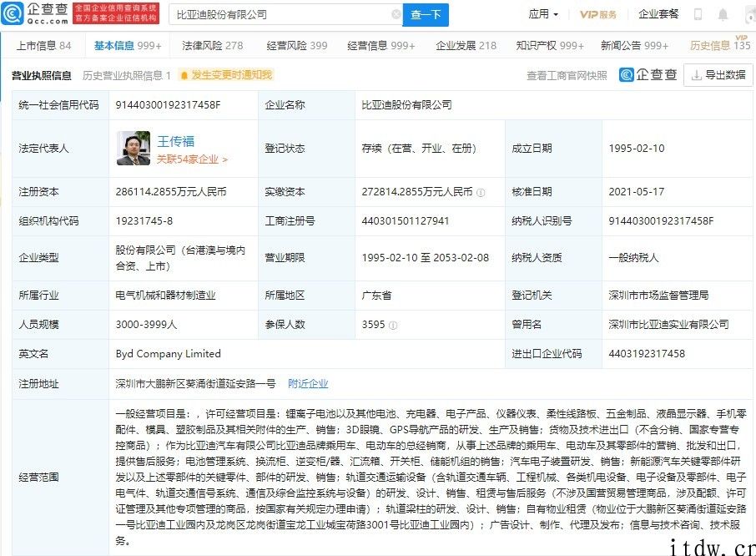The image size is (756, 556).
Task: Click 所属行业 value 电气机械和器材制造业
Action: 165,296
